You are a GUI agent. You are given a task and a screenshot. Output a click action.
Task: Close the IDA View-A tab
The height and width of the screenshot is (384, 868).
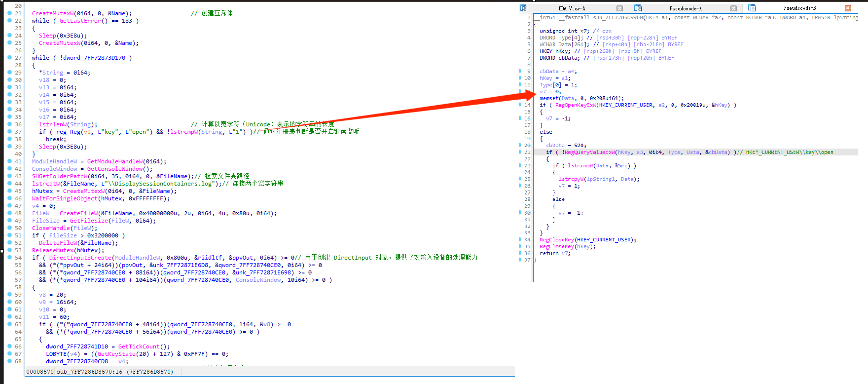click(x=619, y=8)
